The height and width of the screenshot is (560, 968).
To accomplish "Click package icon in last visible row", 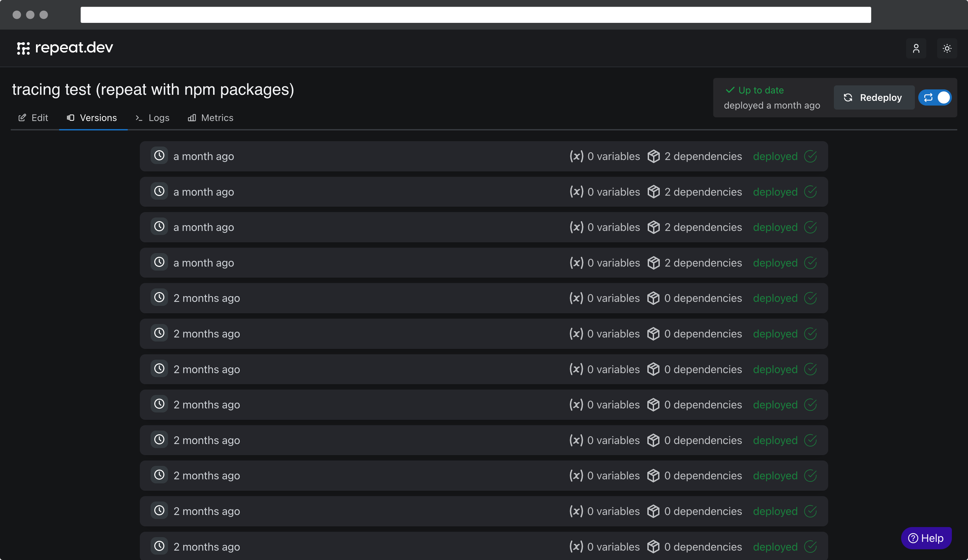I will tap(653, 546).
